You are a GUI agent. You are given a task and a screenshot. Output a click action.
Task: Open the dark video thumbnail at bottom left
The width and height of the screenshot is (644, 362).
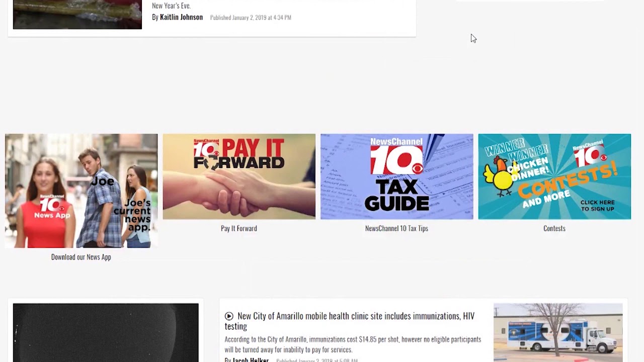point(106,332)
